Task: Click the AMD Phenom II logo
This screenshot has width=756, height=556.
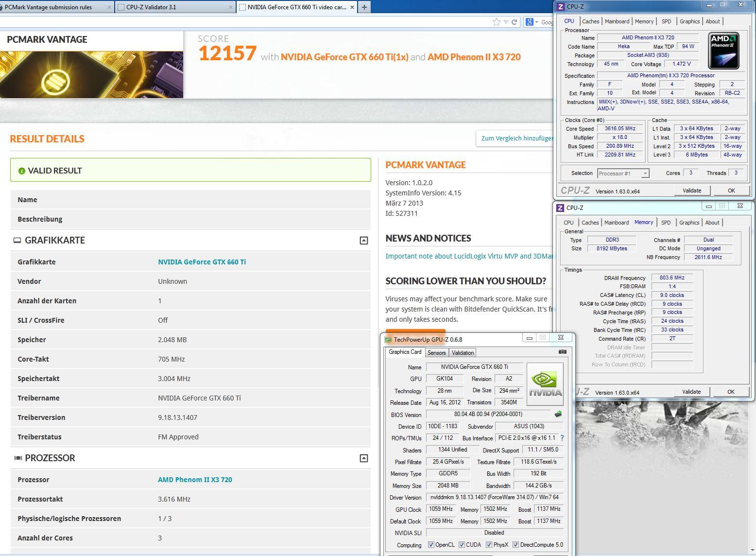Action: click(723, 51)
